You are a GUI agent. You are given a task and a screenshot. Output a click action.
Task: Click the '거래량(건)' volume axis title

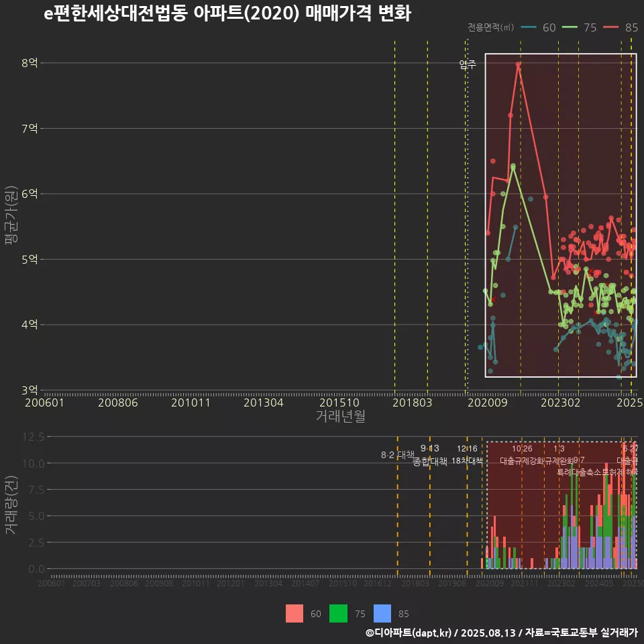[x=11, y=504]
